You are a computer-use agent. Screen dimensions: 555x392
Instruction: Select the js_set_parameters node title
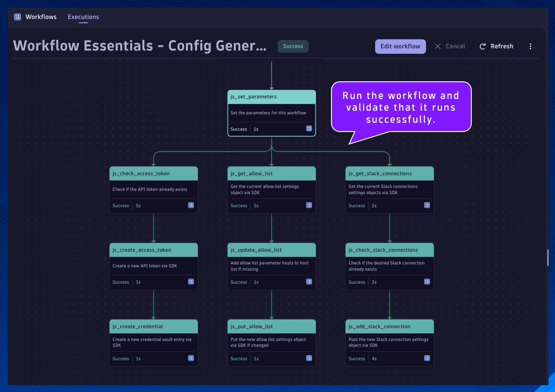(x=253, y=97)
